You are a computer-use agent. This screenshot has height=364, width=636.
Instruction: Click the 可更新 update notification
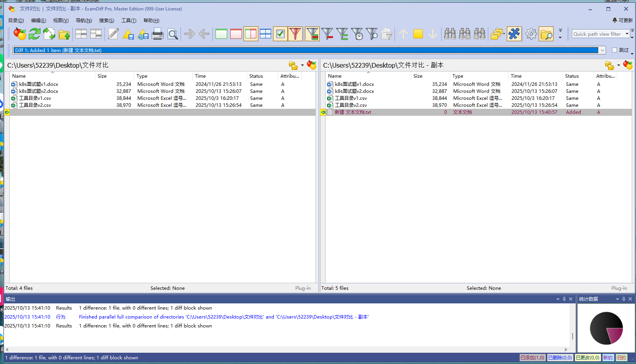click(622, 20)
